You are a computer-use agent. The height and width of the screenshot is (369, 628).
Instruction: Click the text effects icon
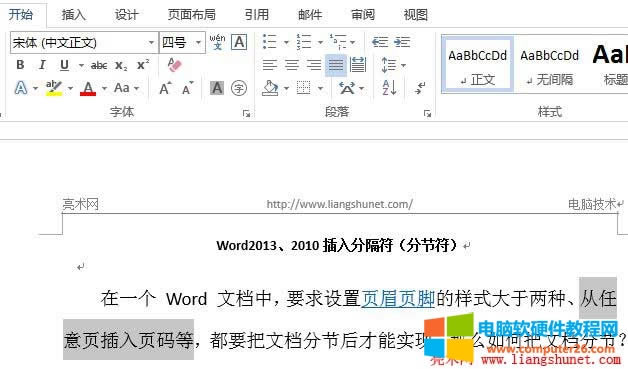click(x=21, y=88)
